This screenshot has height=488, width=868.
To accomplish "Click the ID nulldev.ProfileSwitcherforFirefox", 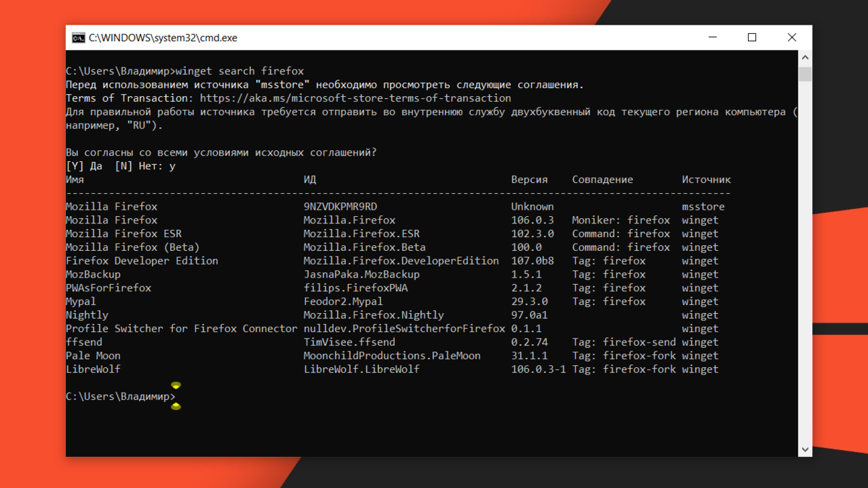I will click(404, 329).
